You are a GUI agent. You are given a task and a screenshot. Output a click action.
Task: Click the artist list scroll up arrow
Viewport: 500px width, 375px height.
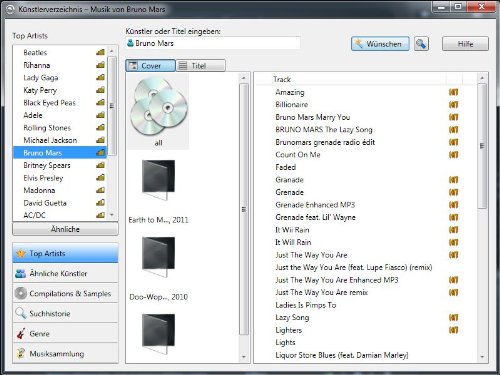pyautogui.click(x=112, y=51)
